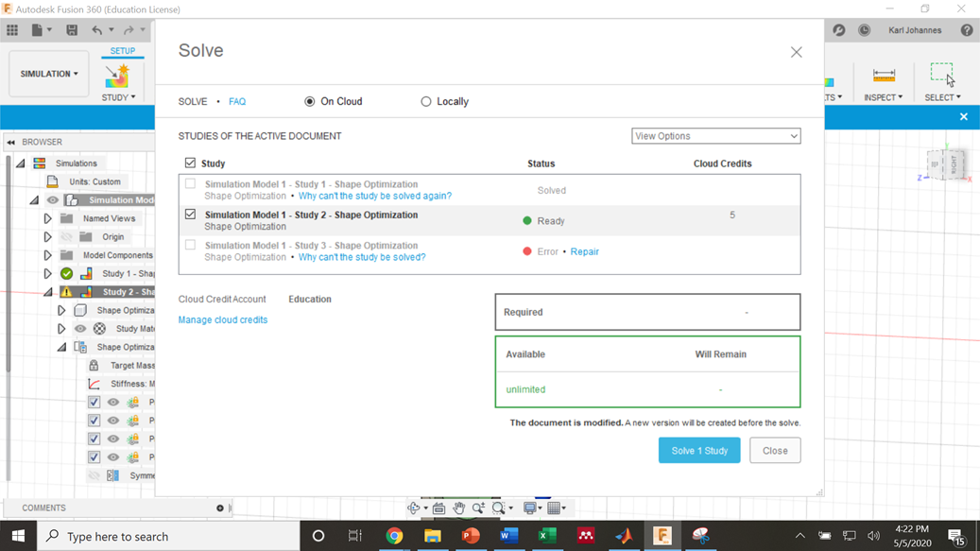Open Display Settings monitor icon
This screenshot has width=980, height=551.
[x=530, y=508]
